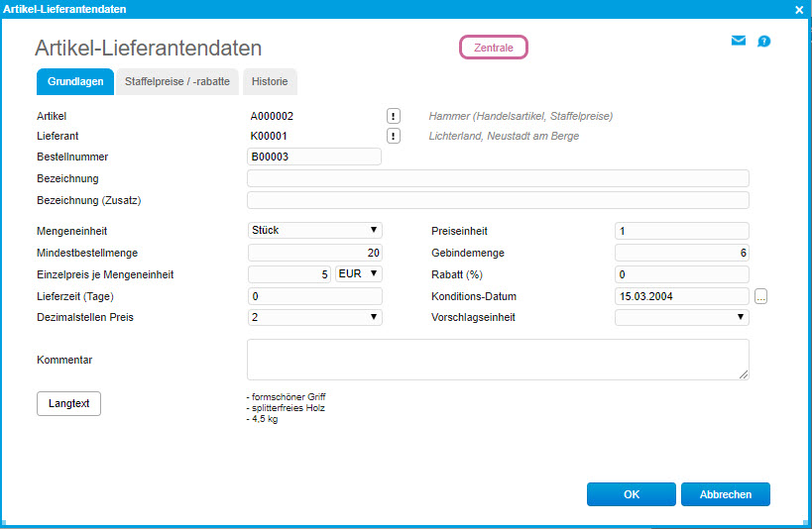Screen dimensions: 812x529
Task: Expand the Mengeneinheit dropdown
Action: coord(314,230)
